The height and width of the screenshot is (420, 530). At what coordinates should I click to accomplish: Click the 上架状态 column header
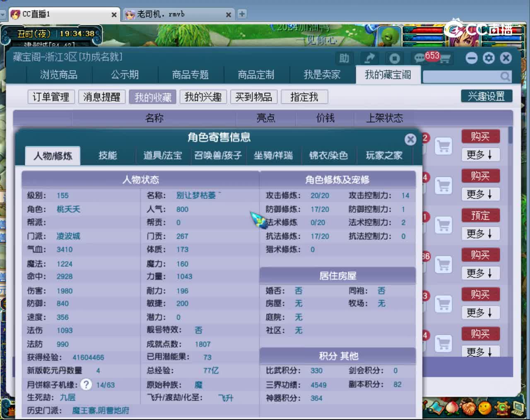coord(385,118)
